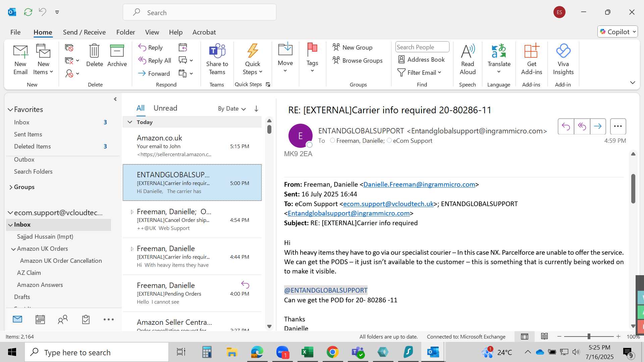Open the File tab
The width and height of the screenshot is (644, 362).
click(15, 32)
